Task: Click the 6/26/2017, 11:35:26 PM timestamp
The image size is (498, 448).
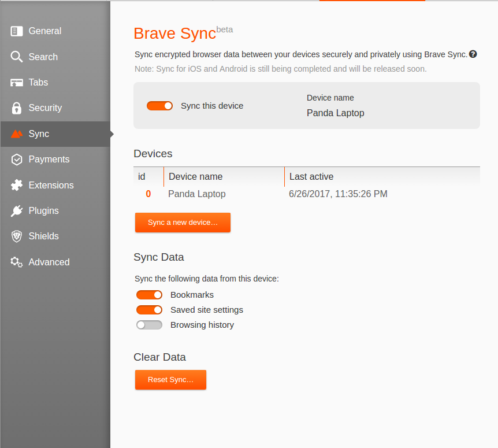Action: (338, 194)
